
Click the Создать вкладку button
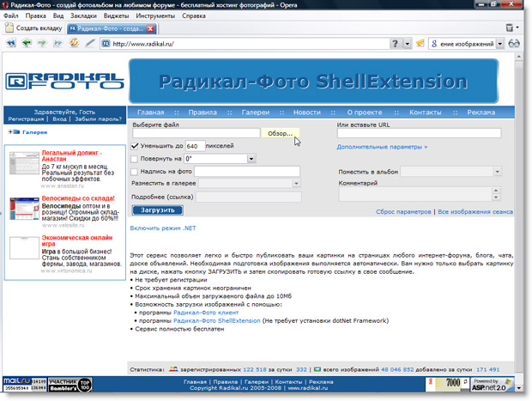pos(34,28)
